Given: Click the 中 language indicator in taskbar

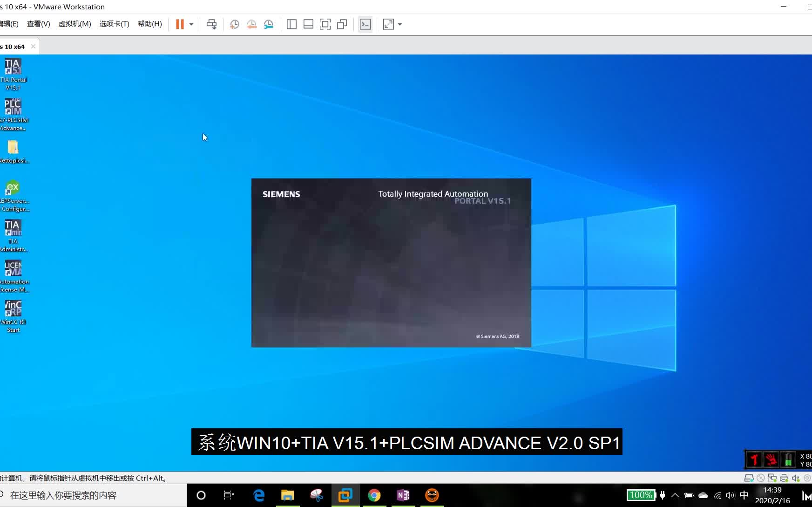Looking at the screenshot, I should coord(744,495).
